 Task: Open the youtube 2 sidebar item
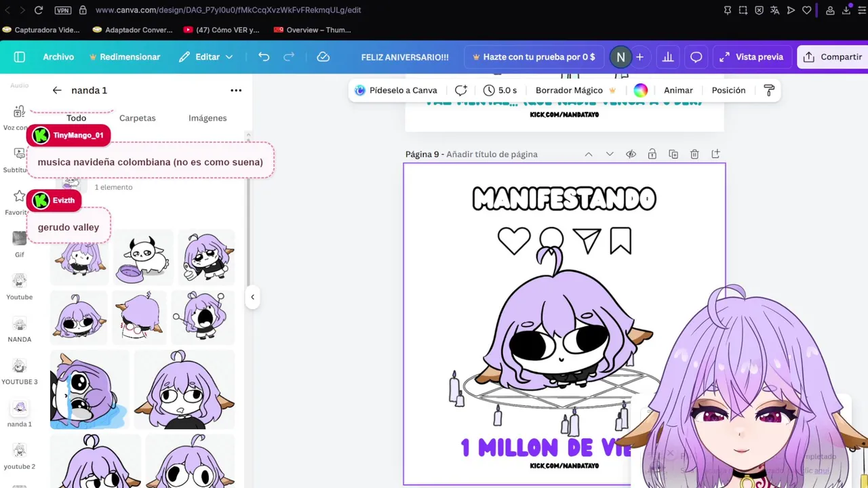[20, 456]
